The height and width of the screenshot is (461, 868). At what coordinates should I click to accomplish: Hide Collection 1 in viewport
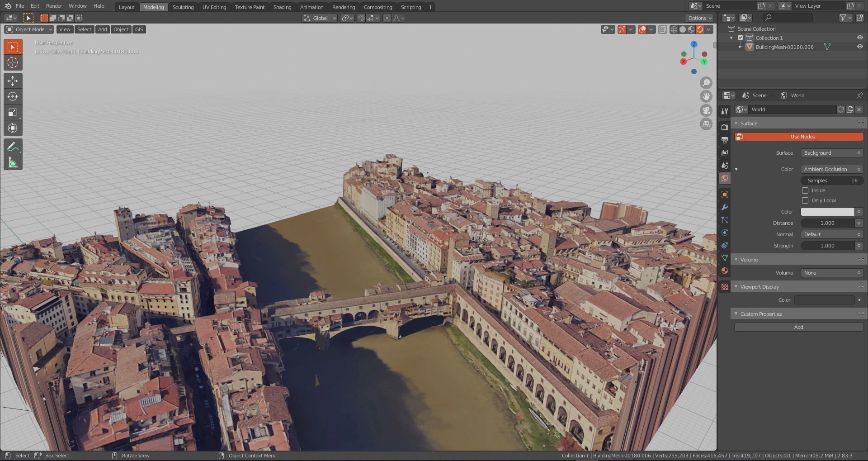pyautogui.click(x=860, y=38)
